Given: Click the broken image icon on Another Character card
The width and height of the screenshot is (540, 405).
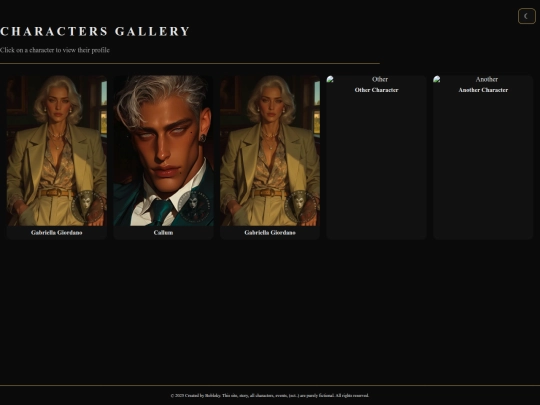Looking at the screenshot, I should point(437,79).
